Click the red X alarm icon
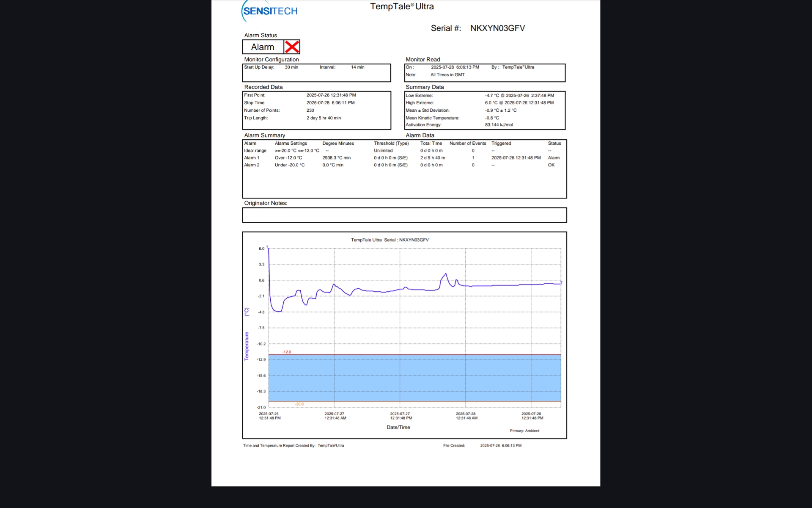The width and height of the screenshot is (812, 508). (x=292, y=47)
